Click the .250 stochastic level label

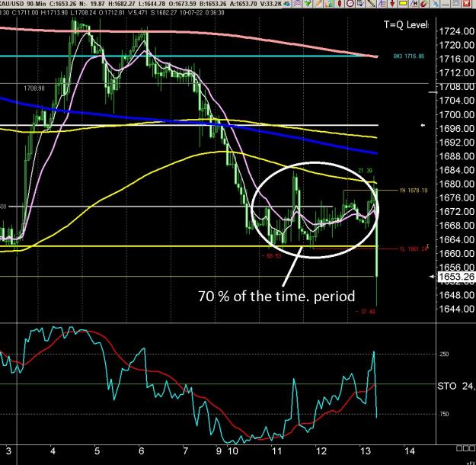(444, 354)
